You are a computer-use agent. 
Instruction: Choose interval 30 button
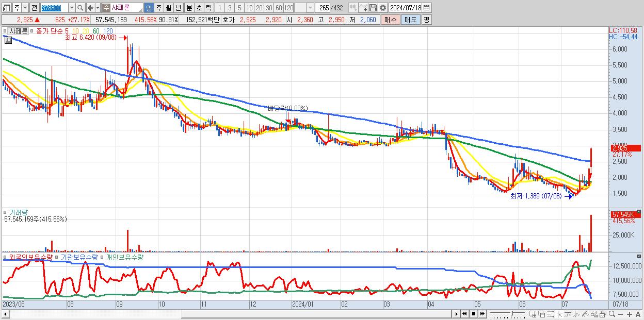(x=269, y=8)
